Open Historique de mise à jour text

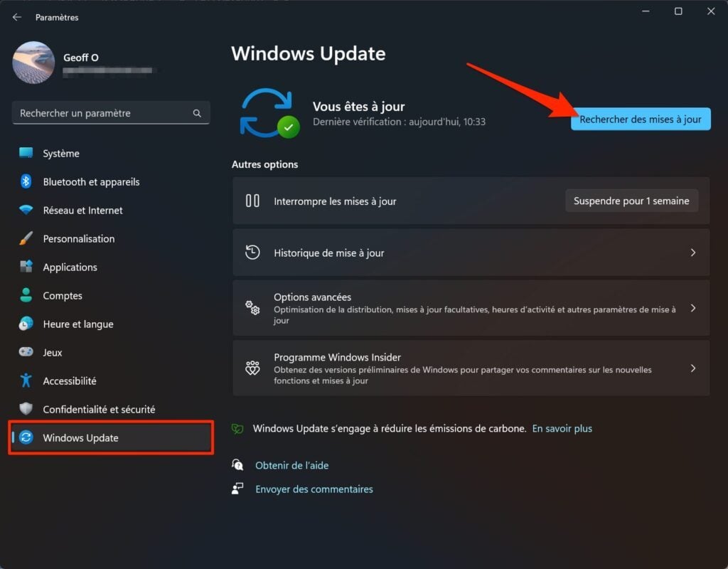point(328,252)
